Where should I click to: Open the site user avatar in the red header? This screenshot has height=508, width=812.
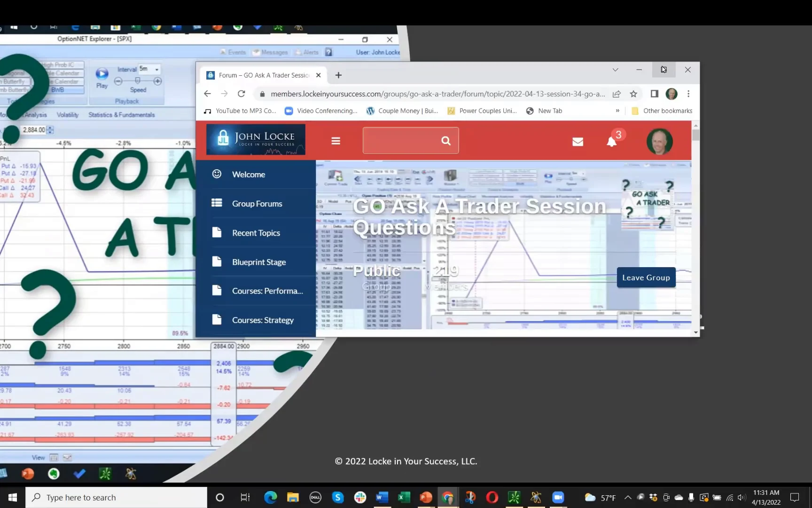[x=659, y=141]
